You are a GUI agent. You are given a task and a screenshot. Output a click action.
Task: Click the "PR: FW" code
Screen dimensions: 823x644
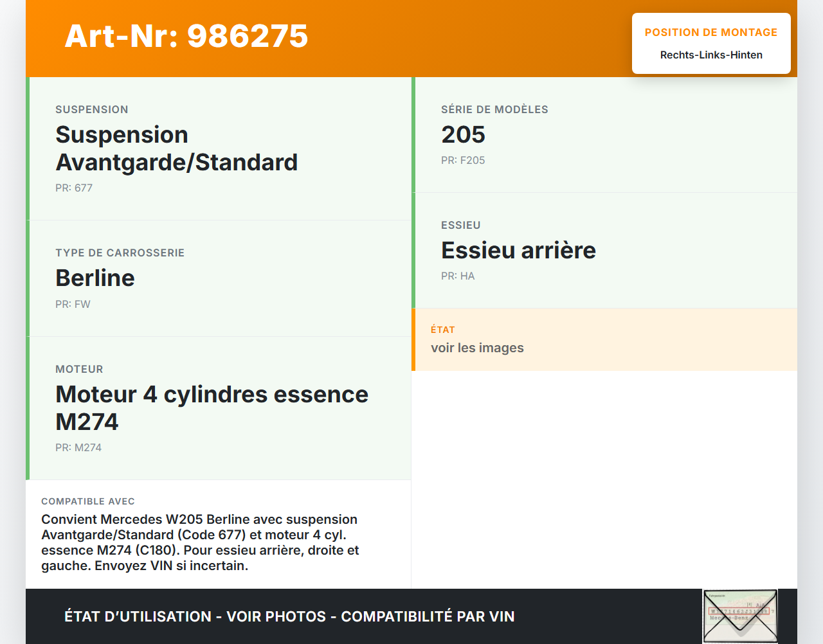(73, 304)
